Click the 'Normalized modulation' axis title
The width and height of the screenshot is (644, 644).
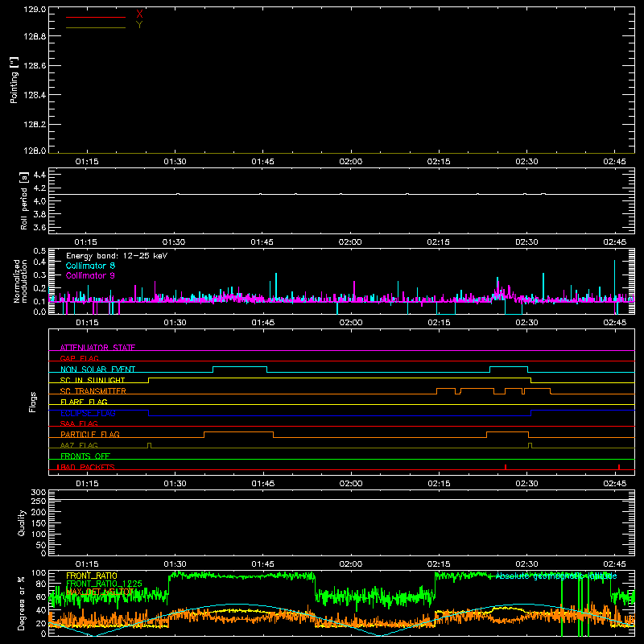pyautogui.click(x=20, y=281)
